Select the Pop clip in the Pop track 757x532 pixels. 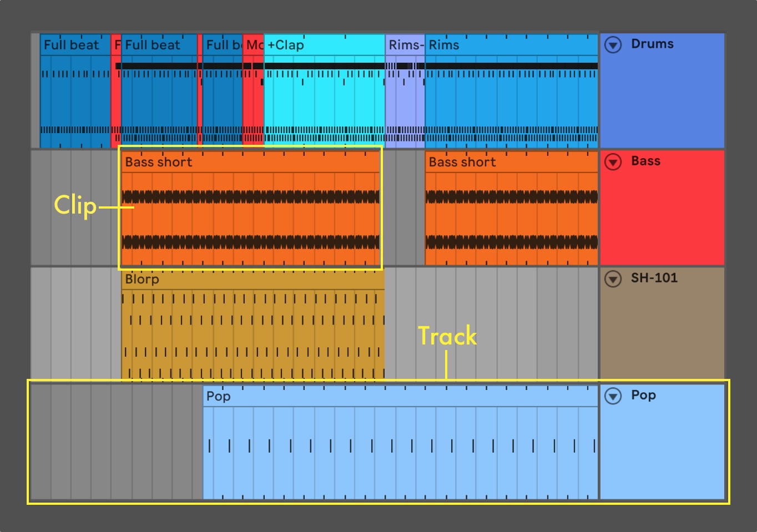tap(400, 443)
